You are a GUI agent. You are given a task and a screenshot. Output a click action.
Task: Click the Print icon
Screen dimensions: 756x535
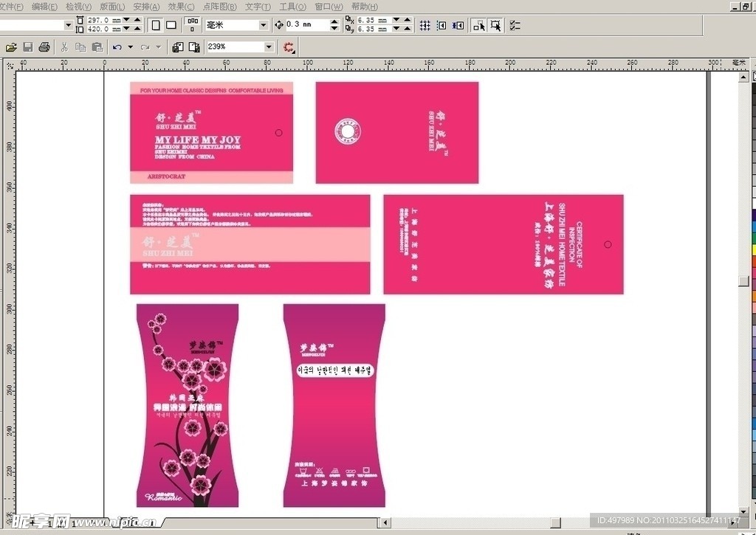click(x=44, y=46)
